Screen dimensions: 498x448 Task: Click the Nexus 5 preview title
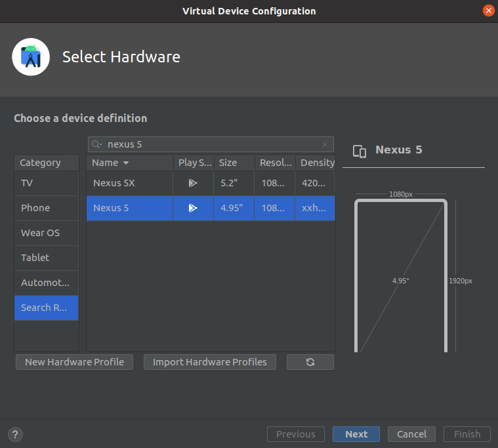[x=398, y=150]
